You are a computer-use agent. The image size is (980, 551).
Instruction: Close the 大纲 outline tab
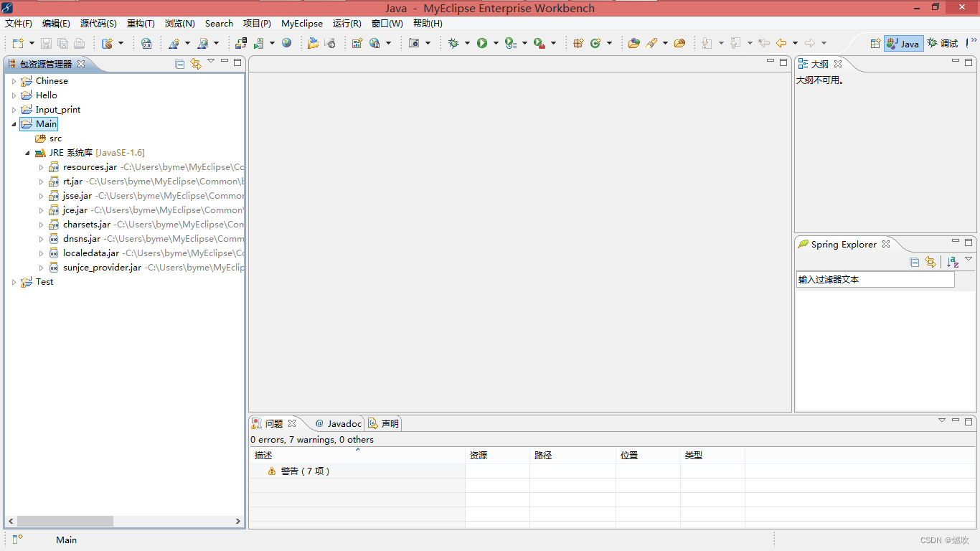[837, 64]
